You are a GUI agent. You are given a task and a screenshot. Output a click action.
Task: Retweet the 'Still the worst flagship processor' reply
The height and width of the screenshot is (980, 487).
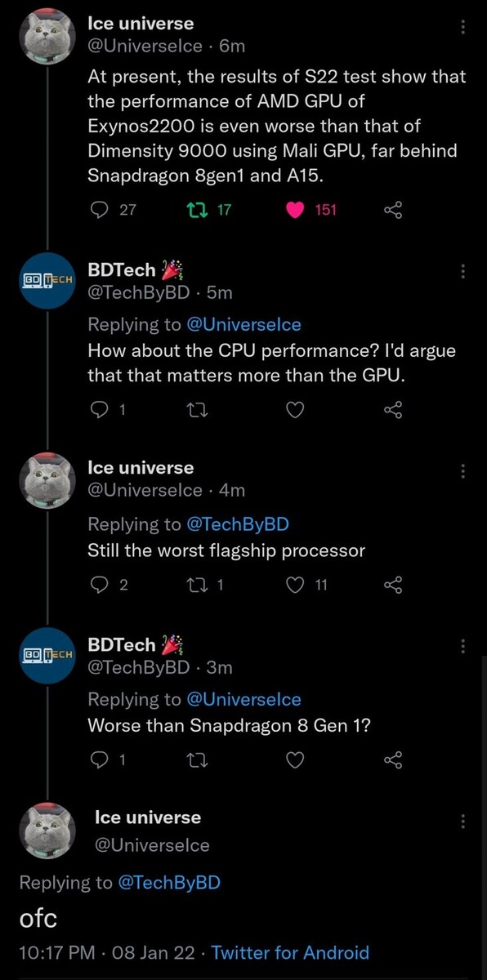pyautogui.click(x=196, y=585)
